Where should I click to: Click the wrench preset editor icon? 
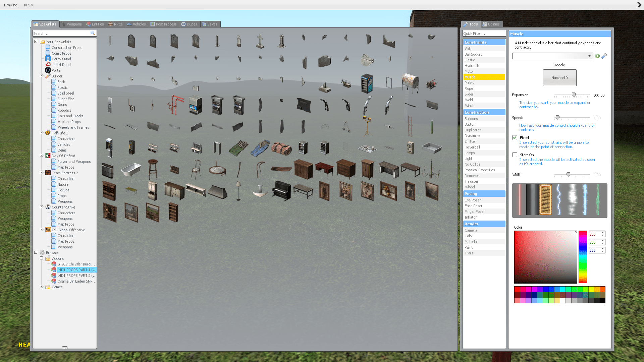[x=604, y=56]
